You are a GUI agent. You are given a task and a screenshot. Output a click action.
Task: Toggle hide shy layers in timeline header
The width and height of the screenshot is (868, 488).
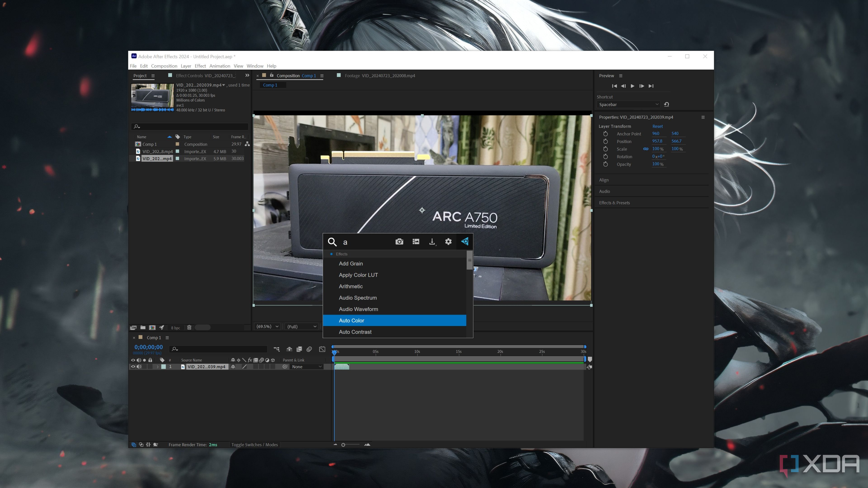click(289, 349)
